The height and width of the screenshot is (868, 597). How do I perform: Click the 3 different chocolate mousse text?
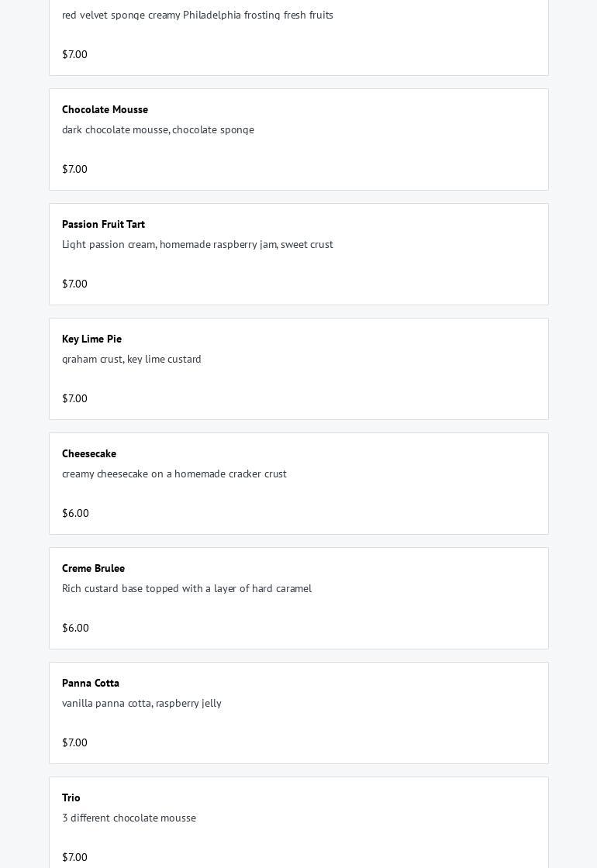[129, 818]
